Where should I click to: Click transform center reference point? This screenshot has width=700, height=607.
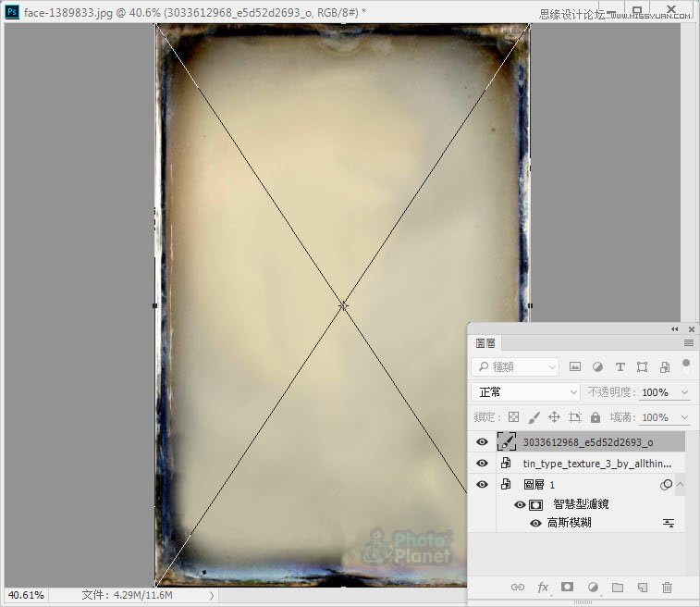(343, 305)
